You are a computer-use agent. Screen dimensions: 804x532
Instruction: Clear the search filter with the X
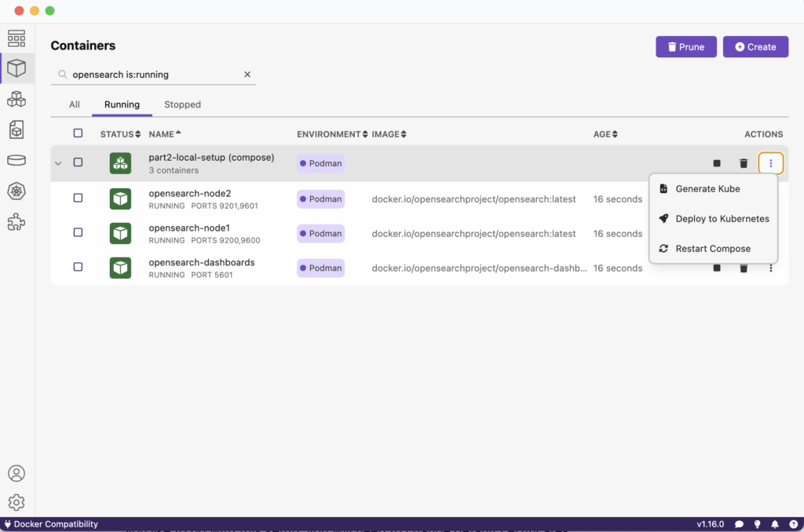point(247,75)
